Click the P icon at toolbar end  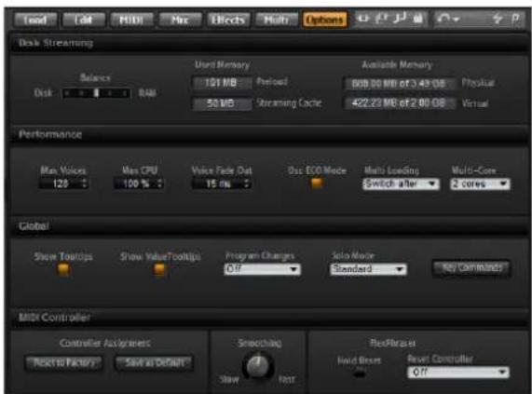coord(515,19)
